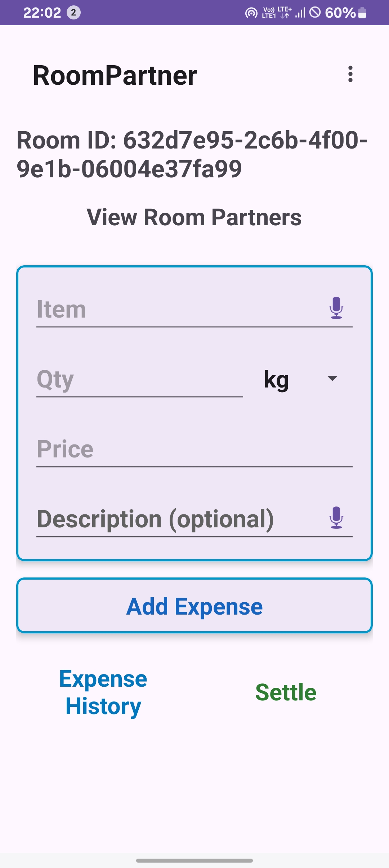The image size is (389, 868).
Task: Tap the Room ID text
Action: pos(192,155)
